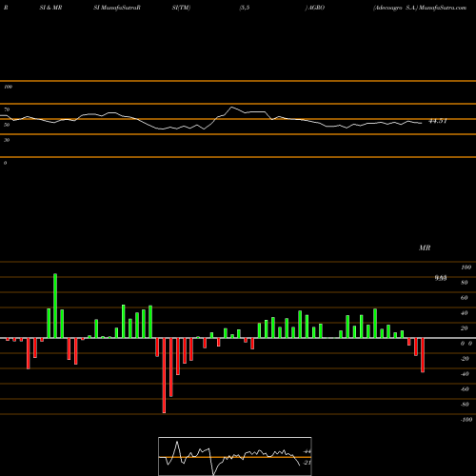476x476 pixels.
Task: Click the 30 level label on RSI axis
Action: (x=7, y=140)
